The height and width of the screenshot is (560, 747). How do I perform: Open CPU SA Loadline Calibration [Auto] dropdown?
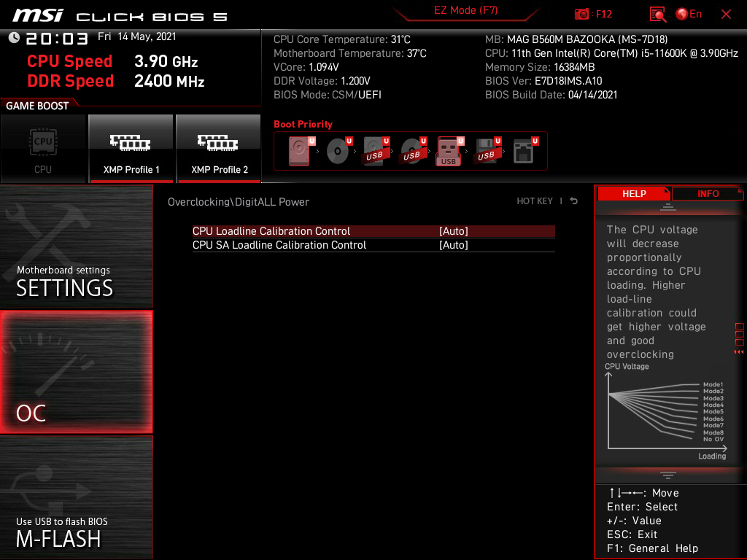[454, 245]
